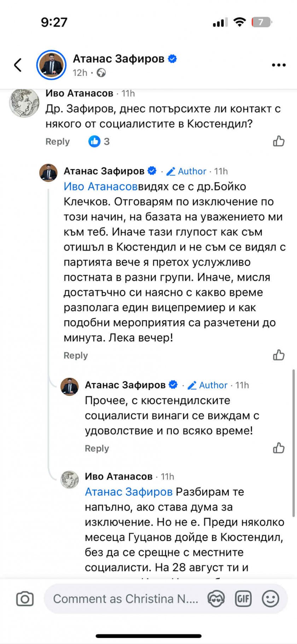Tap the Author badge on first reply
The height and width of the screenshot is (644, 297).
click(187, 171)
